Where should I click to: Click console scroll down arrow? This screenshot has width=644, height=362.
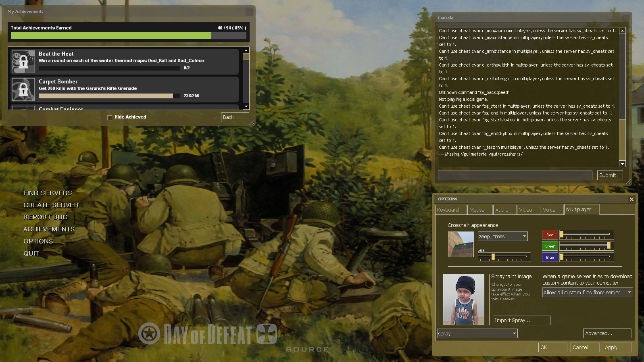click(x=622, y=164)
